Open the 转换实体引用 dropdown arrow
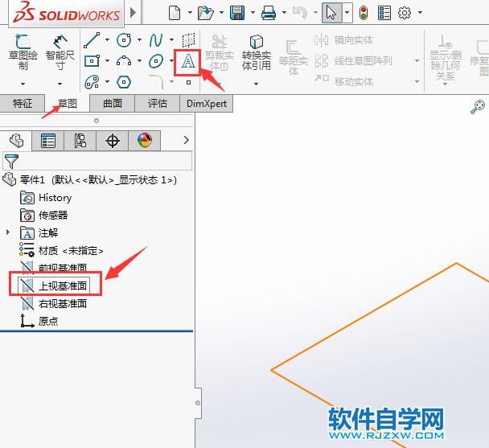The height and width of the screenshot is (448, 489). (256, 84)
